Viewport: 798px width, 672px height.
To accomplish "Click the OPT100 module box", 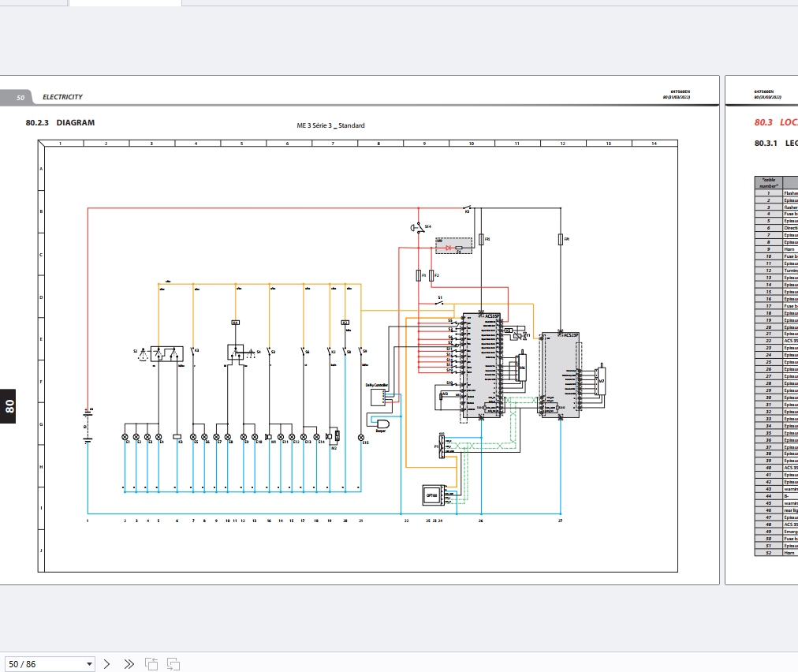I will (x=433, y=495).
